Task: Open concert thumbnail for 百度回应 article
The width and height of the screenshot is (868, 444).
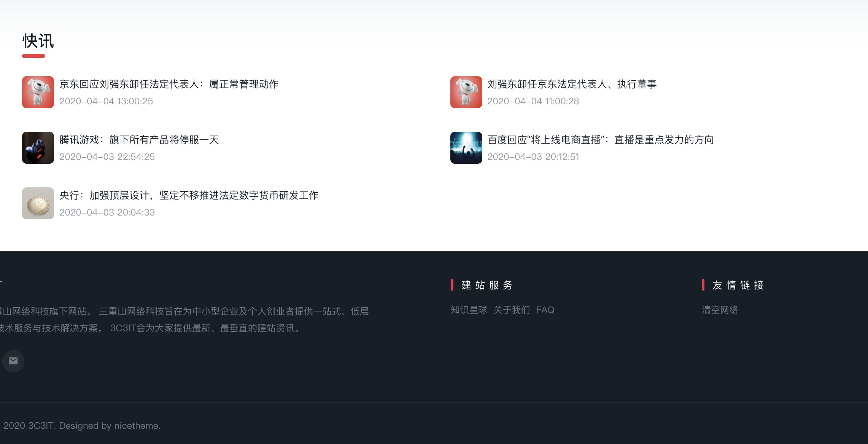Action: coord(466,148)
